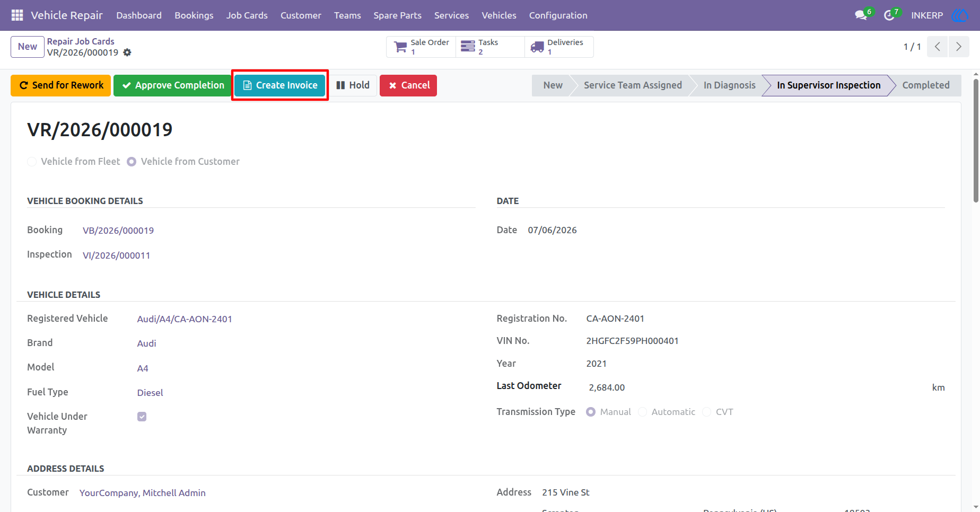Open registered vehicle Audi/A4/CA-AON-2401 link
This screenshot has width=980, height=512.
coord(185,319)
